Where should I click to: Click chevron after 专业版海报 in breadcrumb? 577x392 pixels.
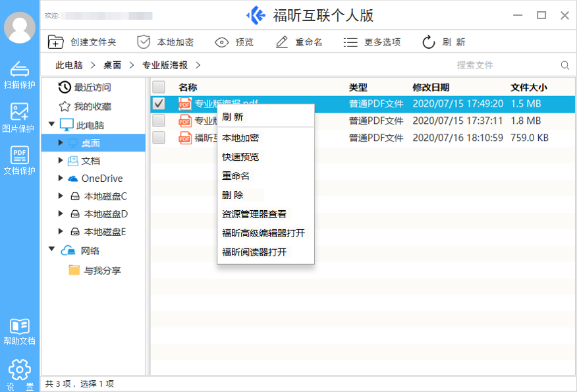coord(198,65)
